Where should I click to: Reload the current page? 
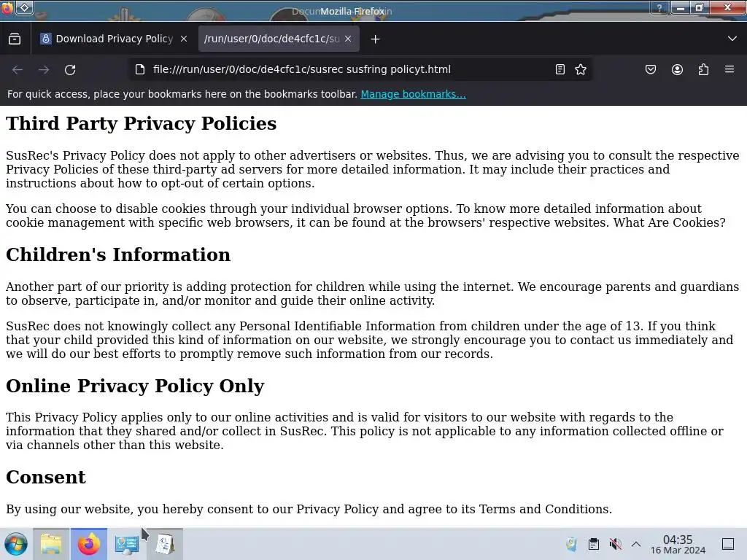(70, 69)
